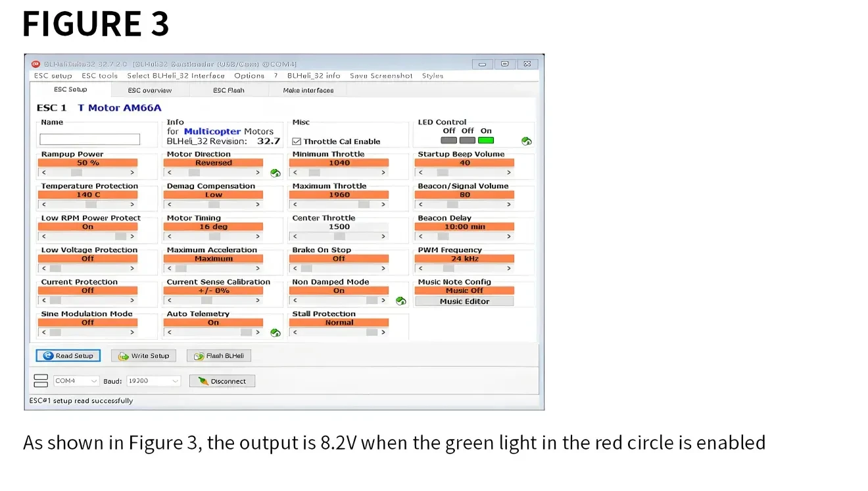Click right arrow of Brake On Stop slider
868x491 pixels.
pyautogui.click(x=383, y=269)
